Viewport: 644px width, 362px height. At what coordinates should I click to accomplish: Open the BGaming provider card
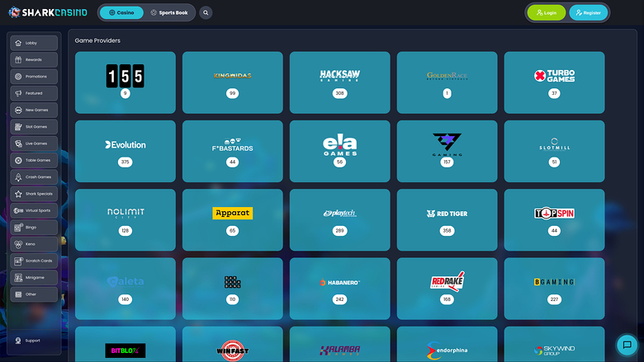pyautogui.click(x=554, y=289)
